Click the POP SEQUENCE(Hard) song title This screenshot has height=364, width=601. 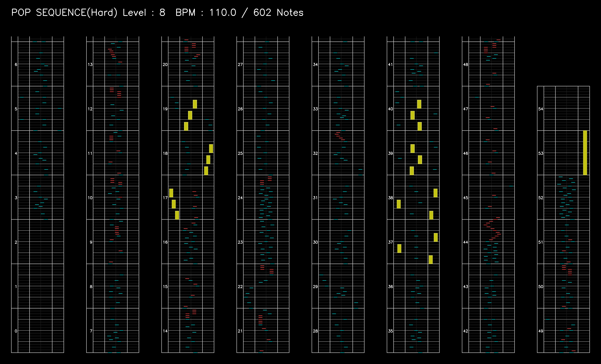point(64,13)
